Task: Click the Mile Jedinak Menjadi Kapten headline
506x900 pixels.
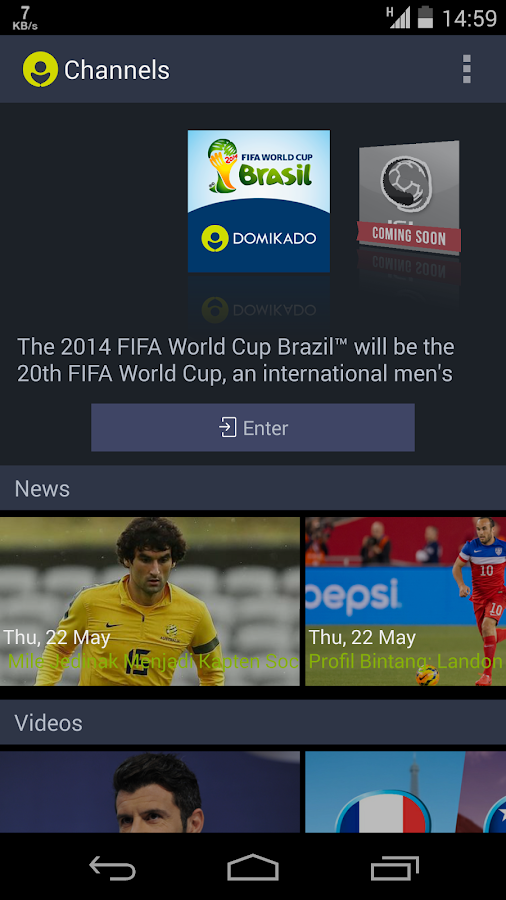Action: point(154,662)
